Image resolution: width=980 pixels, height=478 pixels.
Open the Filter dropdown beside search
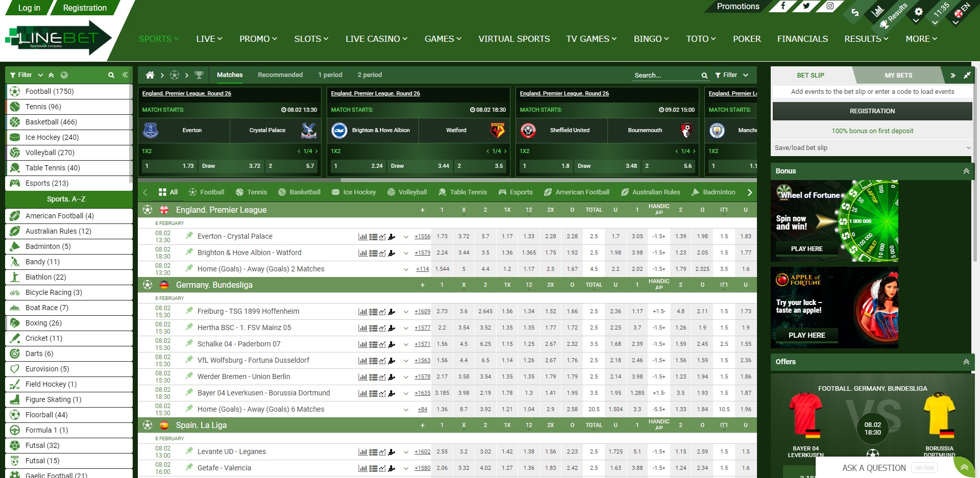tap(731, 75)
